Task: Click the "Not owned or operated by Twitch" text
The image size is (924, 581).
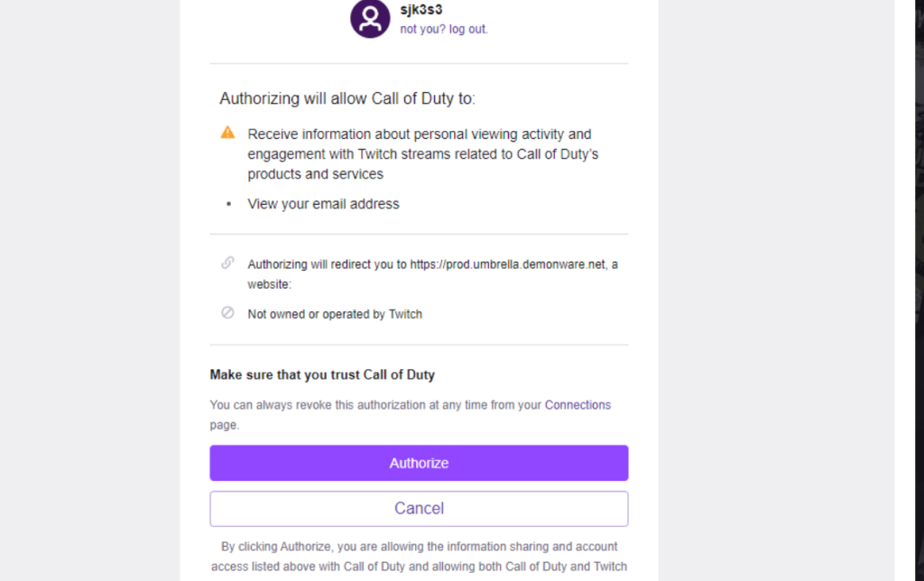Action: [x=335, y=314]
